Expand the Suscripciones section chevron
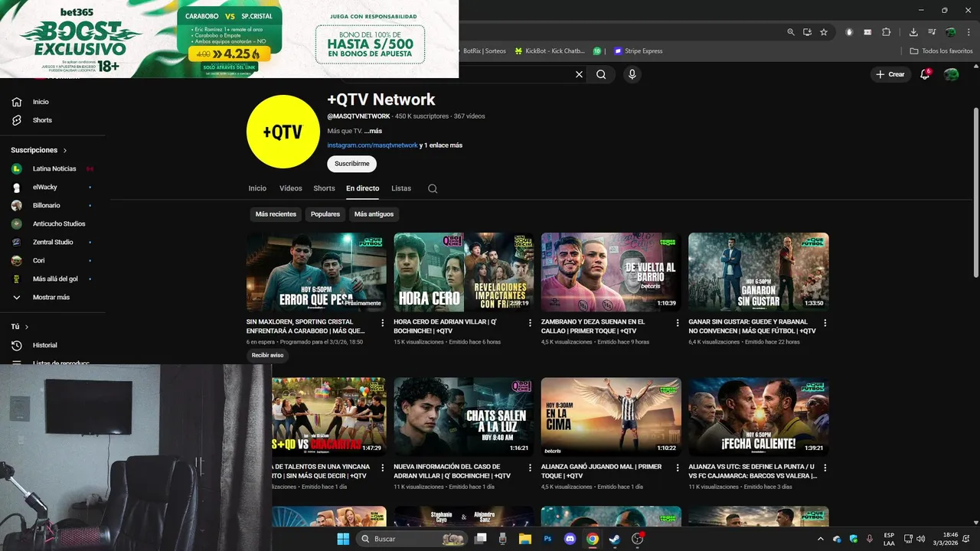 coord(65,151)
